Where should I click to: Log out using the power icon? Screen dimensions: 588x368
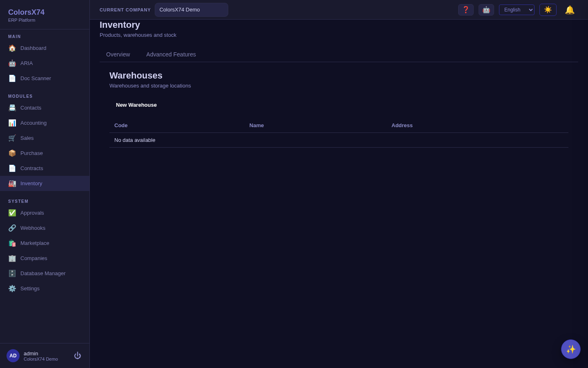[x=78, y=356]
